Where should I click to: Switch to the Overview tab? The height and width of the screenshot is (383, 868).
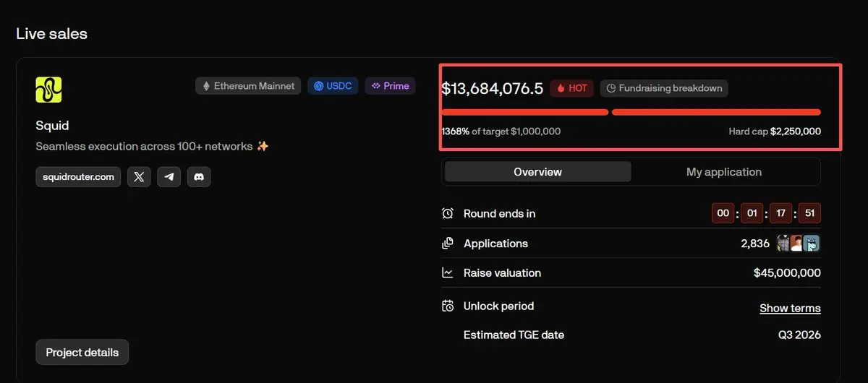pos(537,172)
